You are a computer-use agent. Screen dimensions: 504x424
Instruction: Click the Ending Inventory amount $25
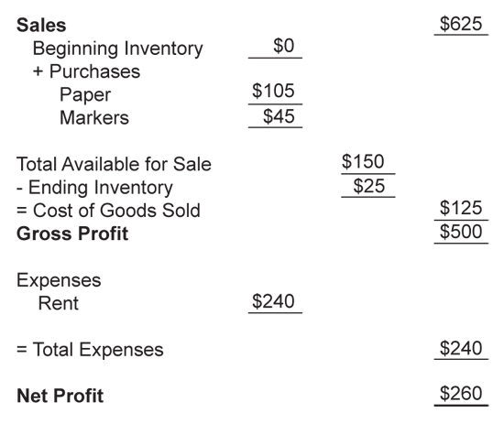pos(368,186)
